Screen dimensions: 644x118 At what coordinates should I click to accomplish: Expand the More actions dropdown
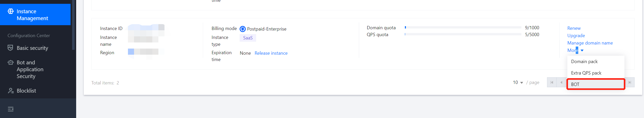coord(575,50)
